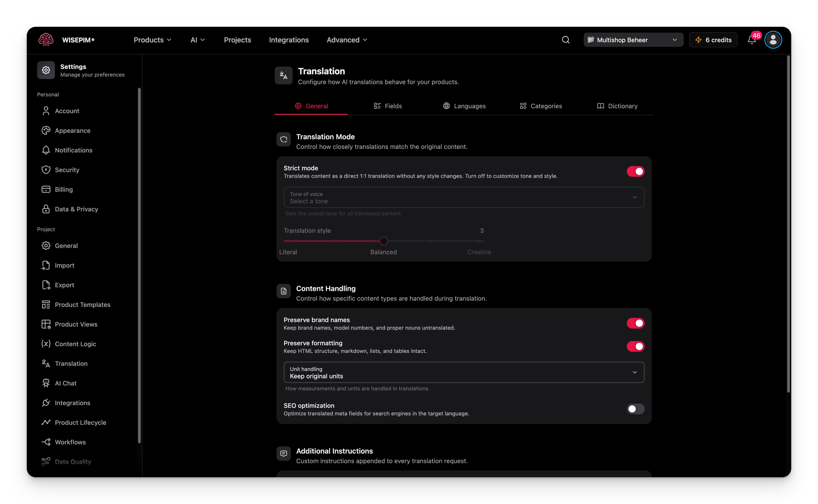Open the notifications bell
Image resolution: width=818 pixels, height=504 pixels.
point(751,40)
